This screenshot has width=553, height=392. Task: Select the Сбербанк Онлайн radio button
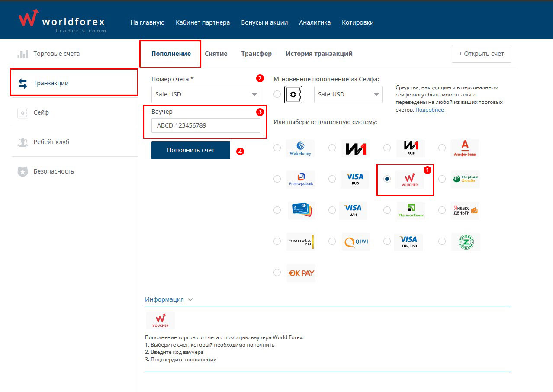[x=442, y=179]
